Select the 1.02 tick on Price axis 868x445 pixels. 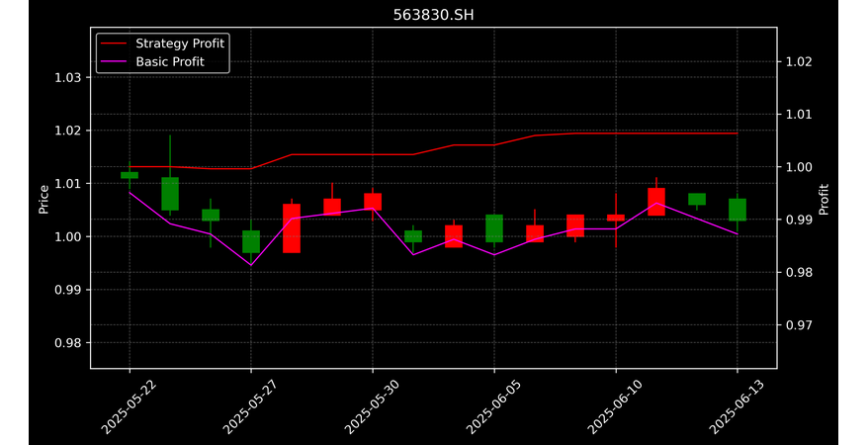68,131
